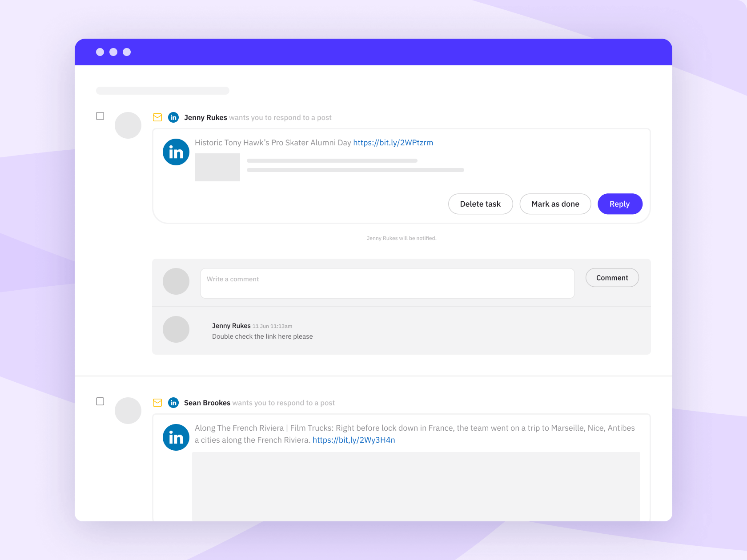
Task: Click 'Along The French Riviera | Film Trucks' text
Action: pyautogui.click(x=264, y=428)
